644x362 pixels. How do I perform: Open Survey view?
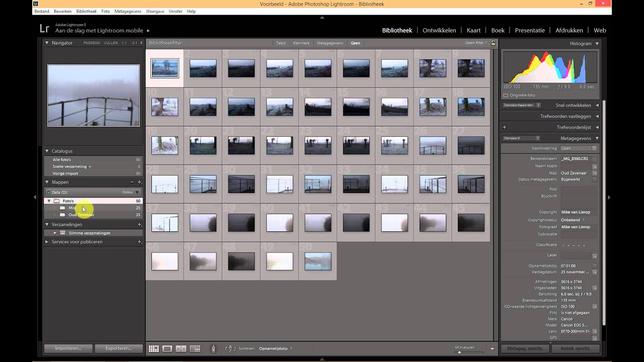click(x=195, y=348)
